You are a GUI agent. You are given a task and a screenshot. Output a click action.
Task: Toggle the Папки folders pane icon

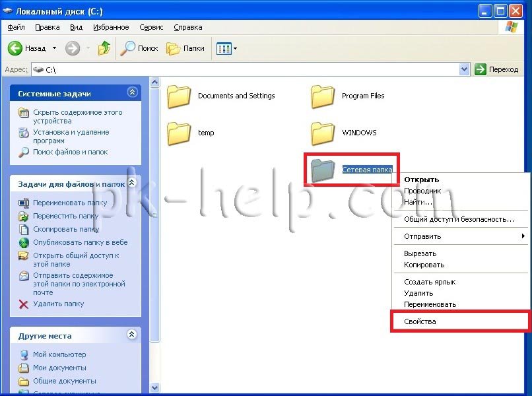click(174, 49)
